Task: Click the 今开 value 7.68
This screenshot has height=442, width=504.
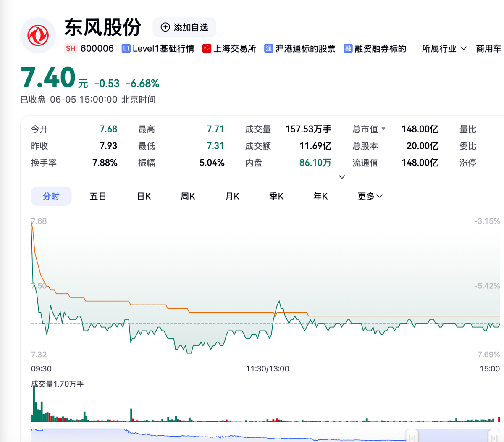Action: pyautogui.click(x=108, y=129)
